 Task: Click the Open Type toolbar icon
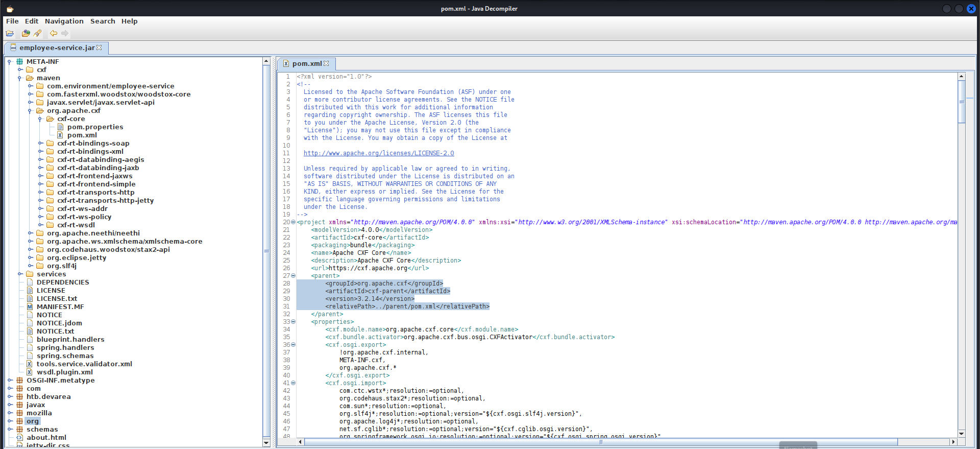[26, 33]
